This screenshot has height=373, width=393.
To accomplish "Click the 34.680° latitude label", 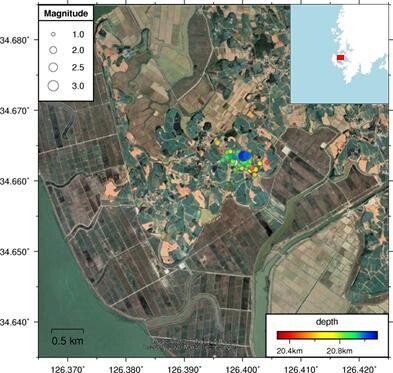I will (15, 40).
